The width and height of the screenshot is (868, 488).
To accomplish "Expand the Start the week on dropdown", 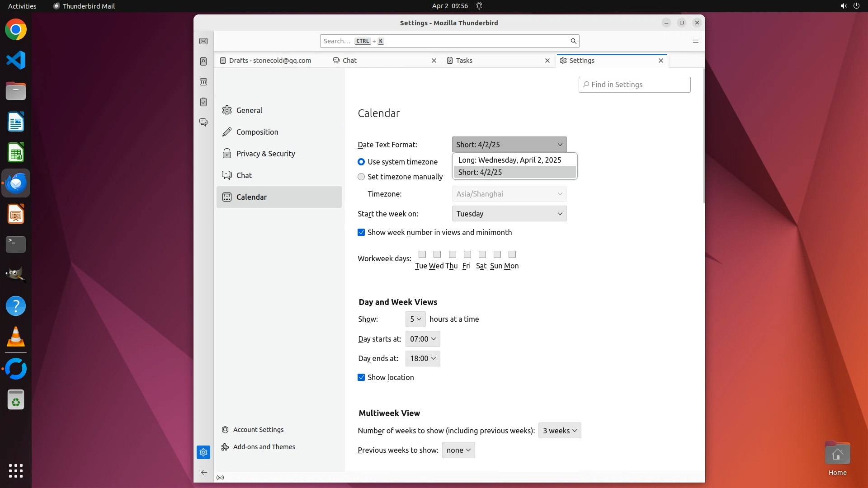I will [x=509, y=214].
